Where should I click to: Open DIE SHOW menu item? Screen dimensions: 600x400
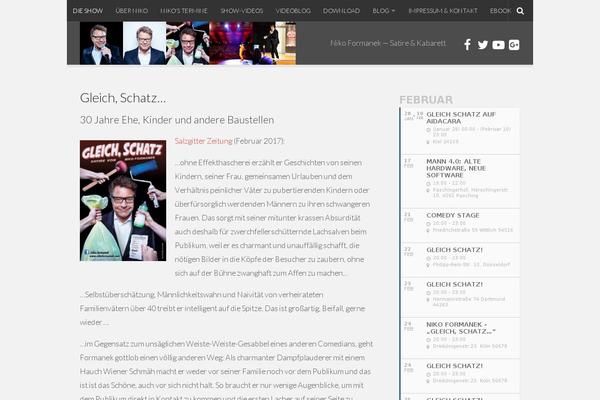click(x=88, y=11)
